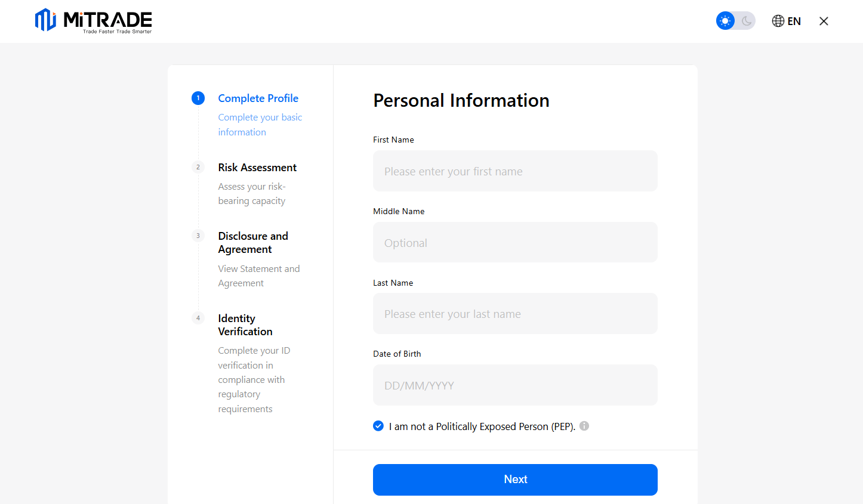The width and height of the screenshot is (863, 504).
Task: Click the step 1 circle indicator
Action: click(198, 98)
